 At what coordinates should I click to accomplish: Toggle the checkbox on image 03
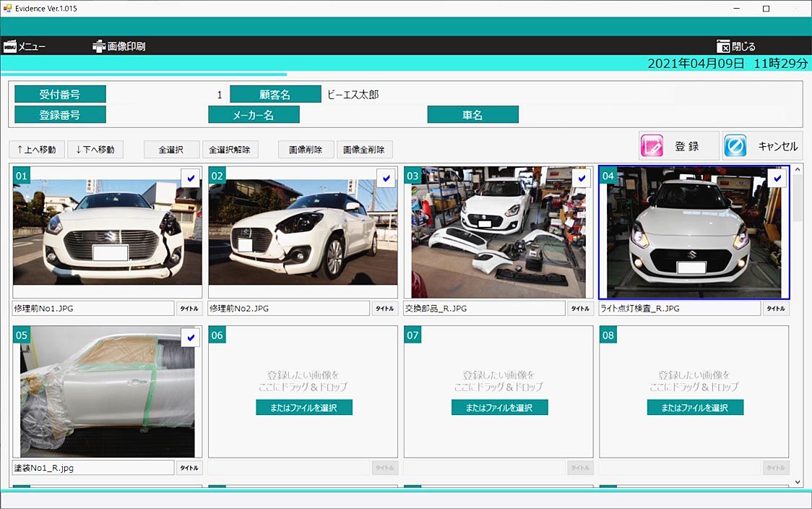tap(581, 178)
